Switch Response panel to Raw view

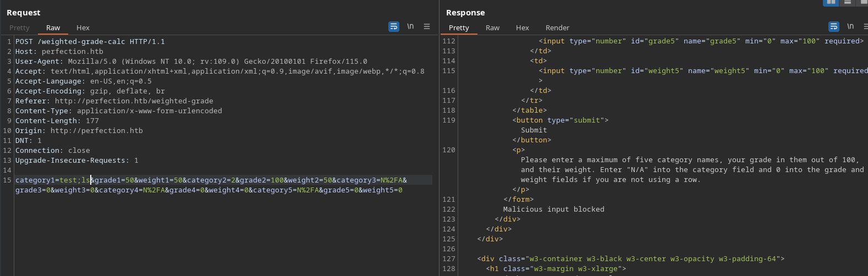[492, 27]
